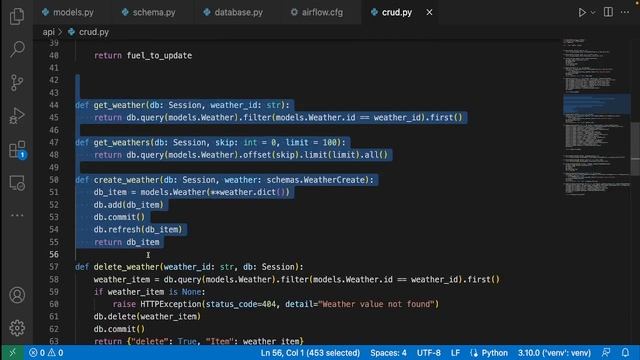The width and height of the screenshot is (640, 360).
Task: Change end of line sequence LF
Action: (456, 353)
